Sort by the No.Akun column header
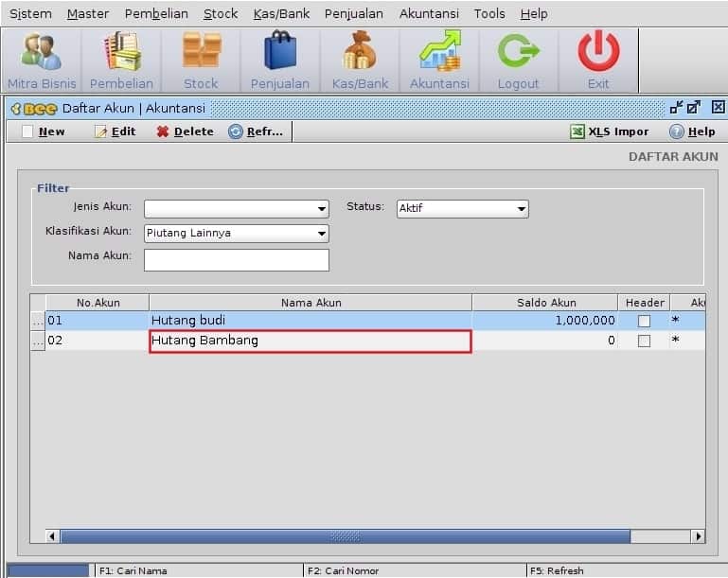Image resolution: width=728 pixels, height=578 pixels. pos(98,303)
